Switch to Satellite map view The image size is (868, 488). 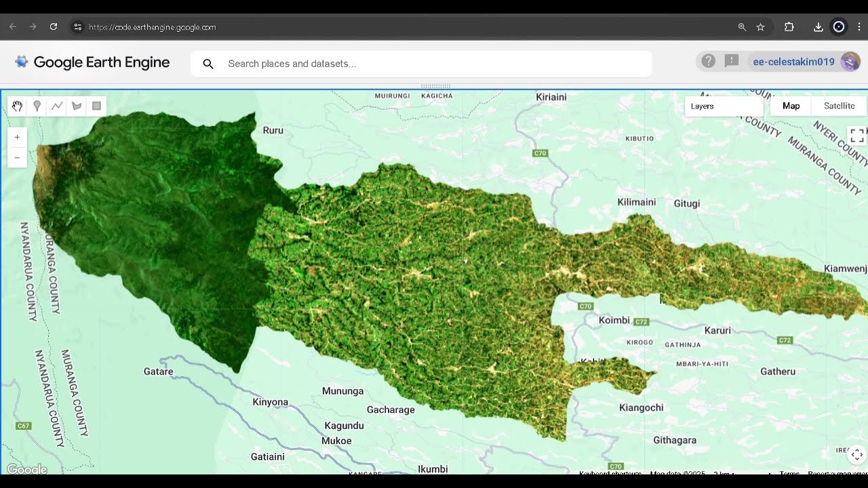(839, 106)
